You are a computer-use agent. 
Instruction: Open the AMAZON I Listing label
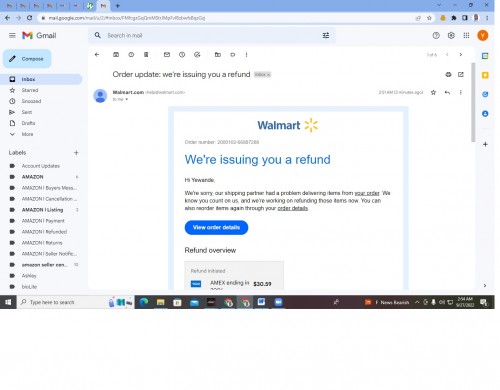(42, 210)
